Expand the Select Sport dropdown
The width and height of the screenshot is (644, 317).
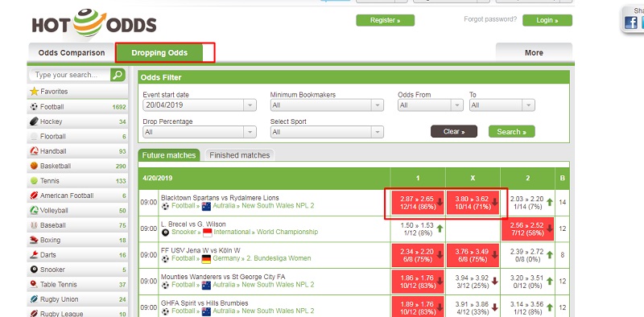[327, 132]
